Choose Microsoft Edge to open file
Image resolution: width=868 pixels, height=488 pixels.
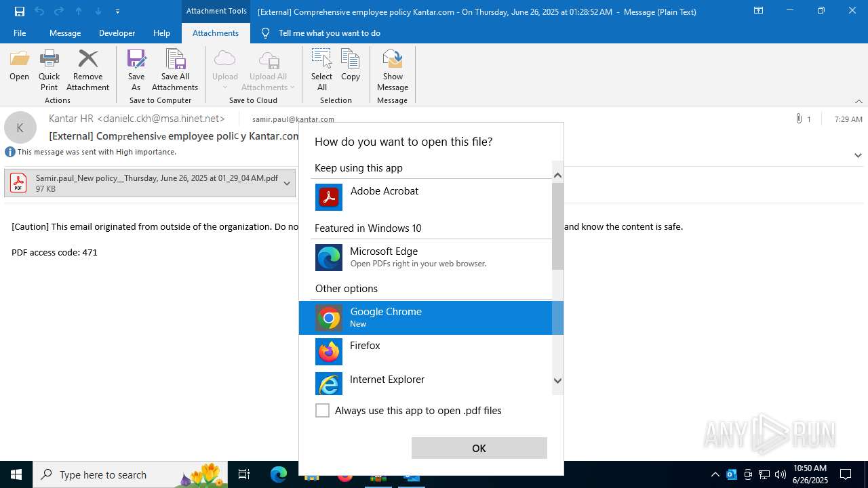tap(431, 258)
